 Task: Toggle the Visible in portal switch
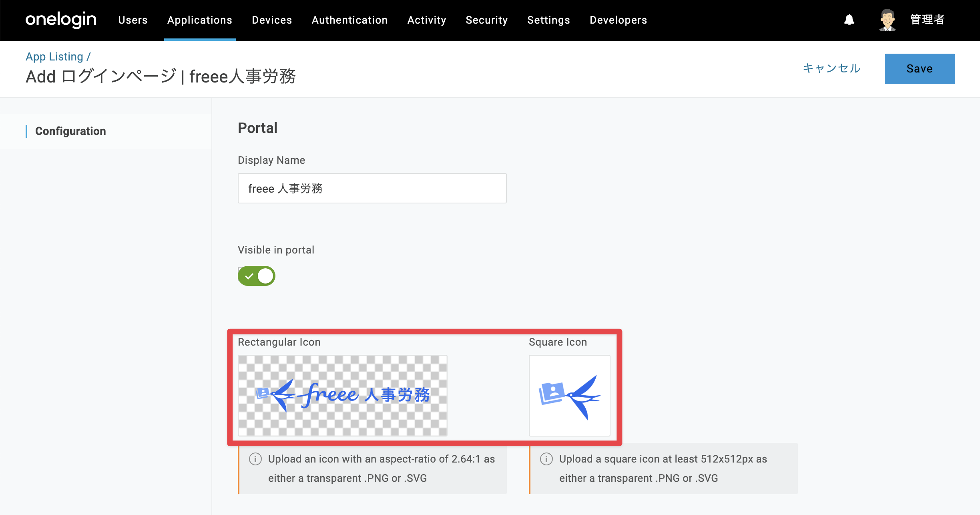(x=257, y=276)
